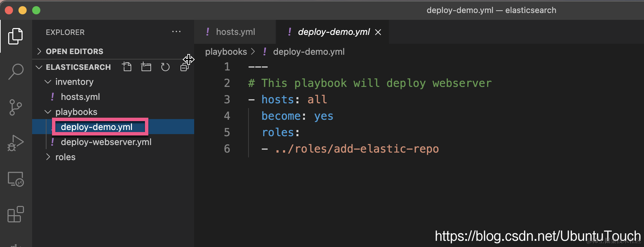The height and width of the screenshot is (247, 644).
Task: Refresh the Explorer file tree
Action: (165, 67)
